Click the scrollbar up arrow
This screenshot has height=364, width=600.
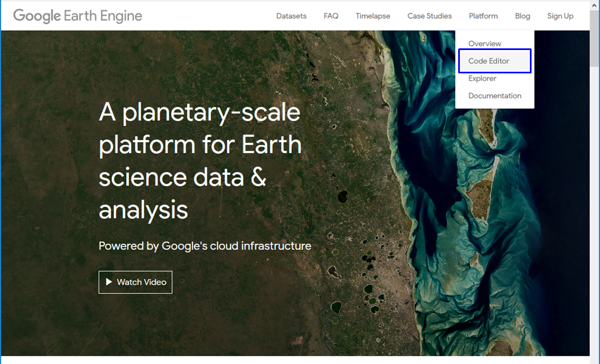pos(594,5)
